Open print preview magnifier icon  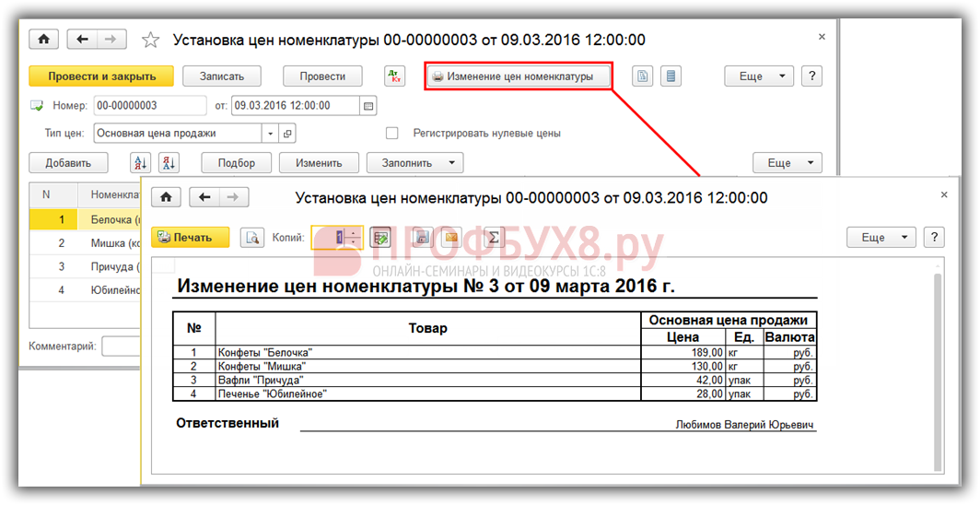tap(251, 238)
